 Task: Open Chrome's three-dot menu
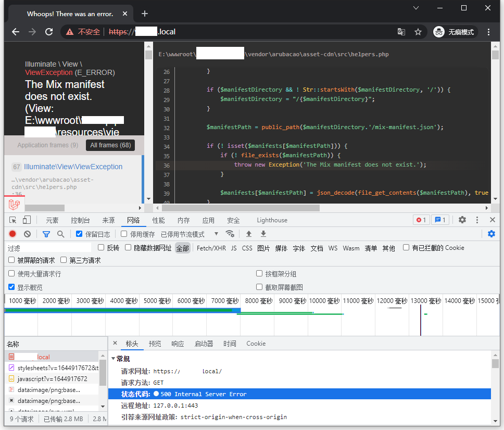coord(488,32)
